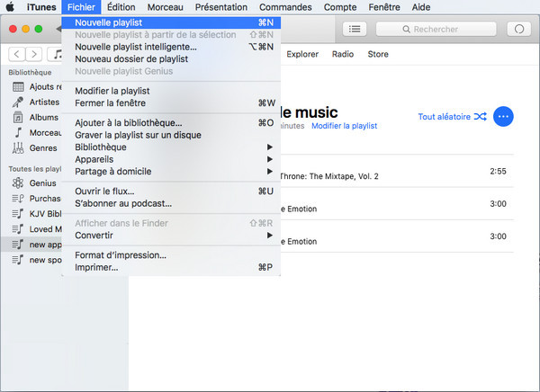
Task: Switch to the Store tab
Action: click(378, 54)
